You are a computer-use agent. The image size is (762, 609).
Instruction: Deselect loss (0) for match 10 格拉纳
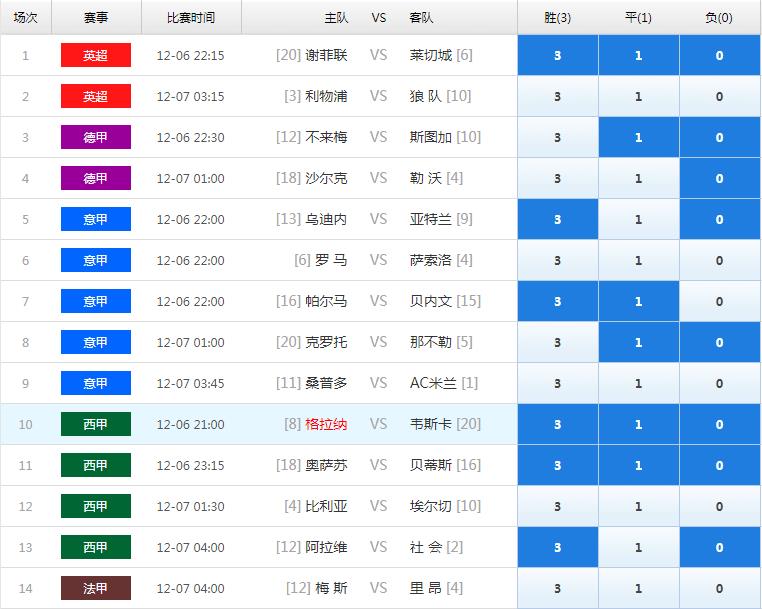click(x=719, y=424)
